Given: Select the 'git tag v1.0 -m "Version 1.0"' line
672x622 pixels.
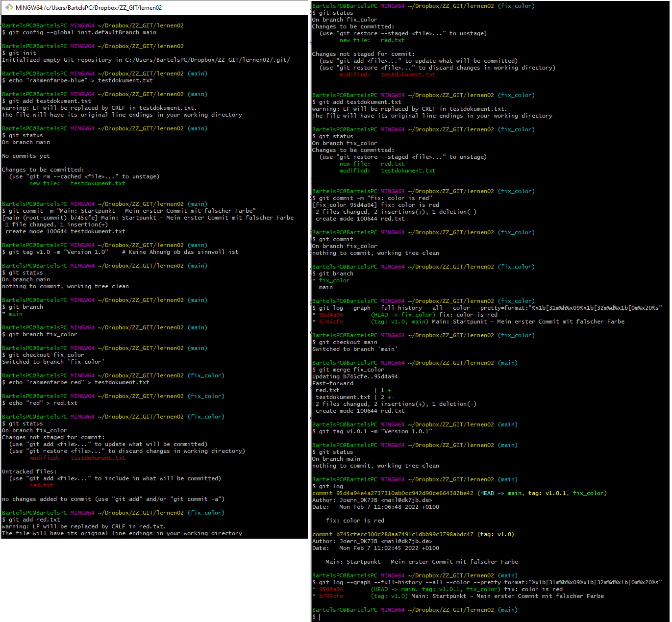Looking at the screenshot, I should tap(121, 252).
